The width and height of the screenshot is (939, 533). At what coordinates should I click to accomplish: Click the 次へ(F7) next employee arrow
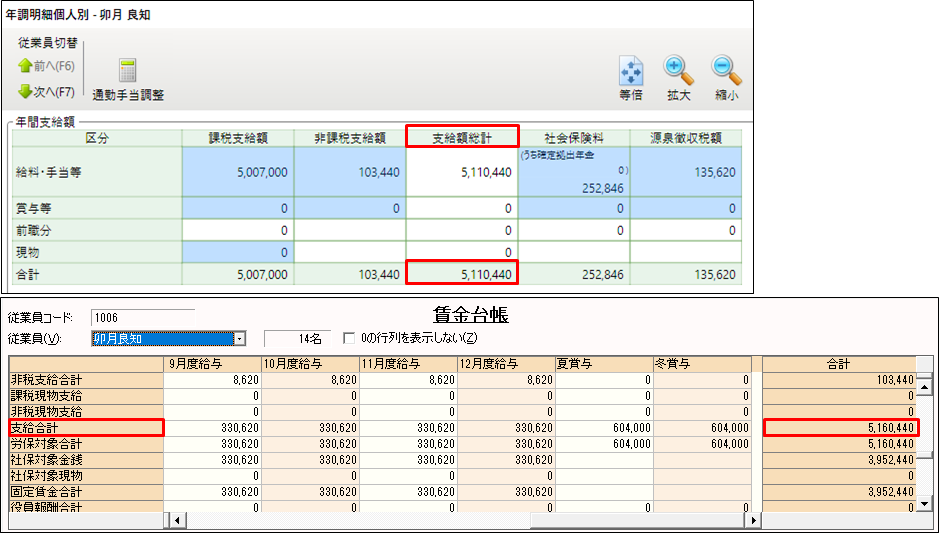[27, 92]
